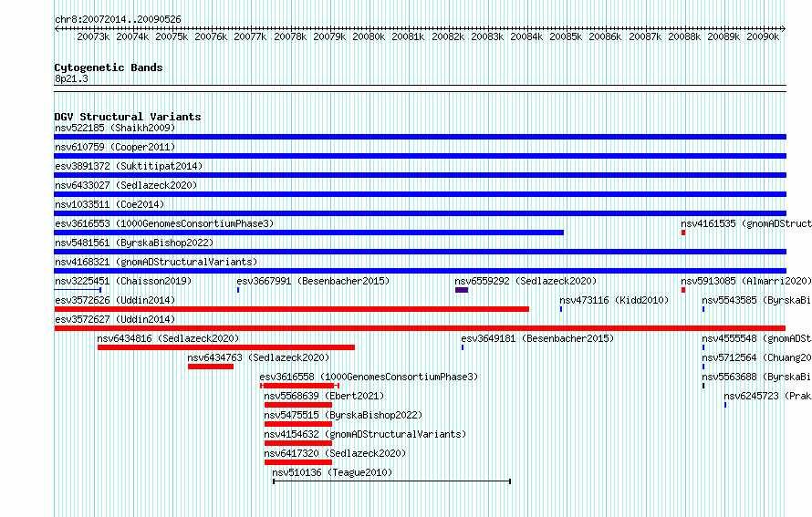Select red bar under nsv6417320
The height and width of the screenshot is (517, 812).
tap(298, 462)
